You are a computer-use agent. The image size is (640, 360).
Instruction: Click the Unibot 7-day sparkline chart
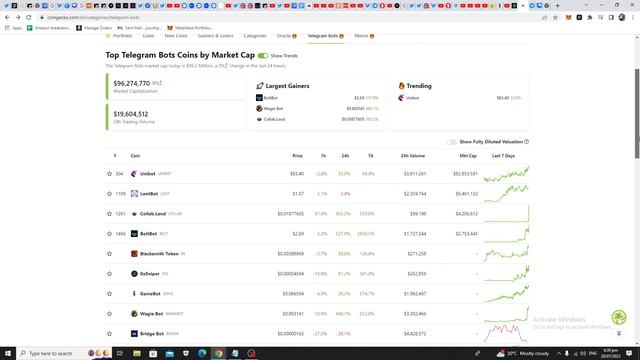pos(506,173)
